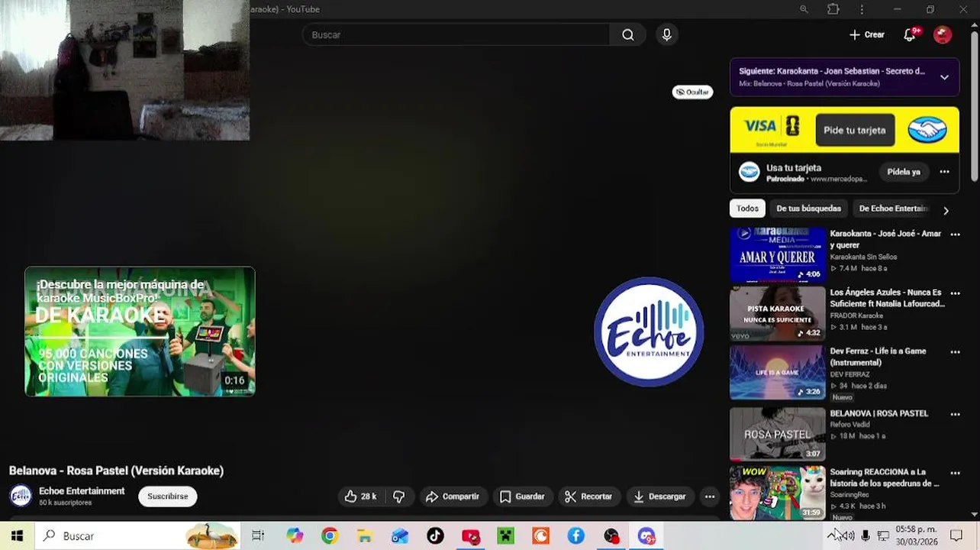Viewport: 980px width, 550px height.
Task: Open the account avatar menu
Action: tap(943, 34)
